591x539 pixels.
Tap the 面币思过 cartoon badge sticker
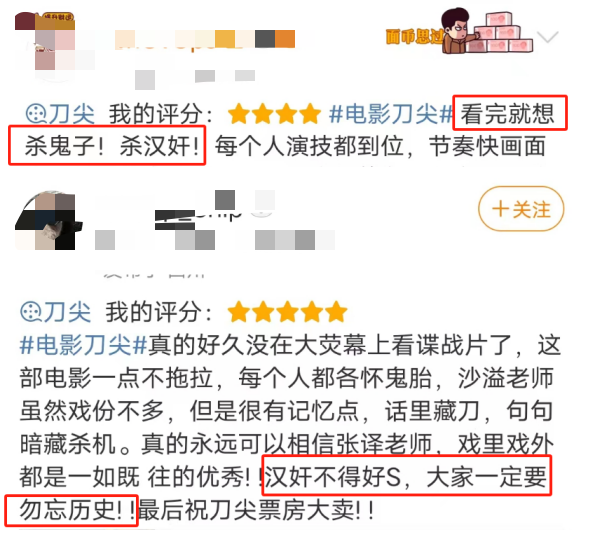[459, 32]
